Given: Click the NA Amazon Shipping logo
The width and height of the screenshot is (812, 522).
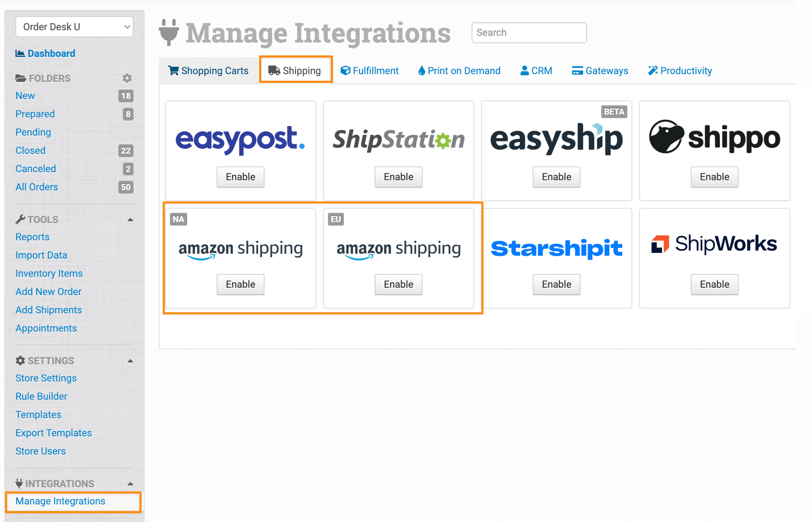Looking at the screenshot, I should click(240, 250).
